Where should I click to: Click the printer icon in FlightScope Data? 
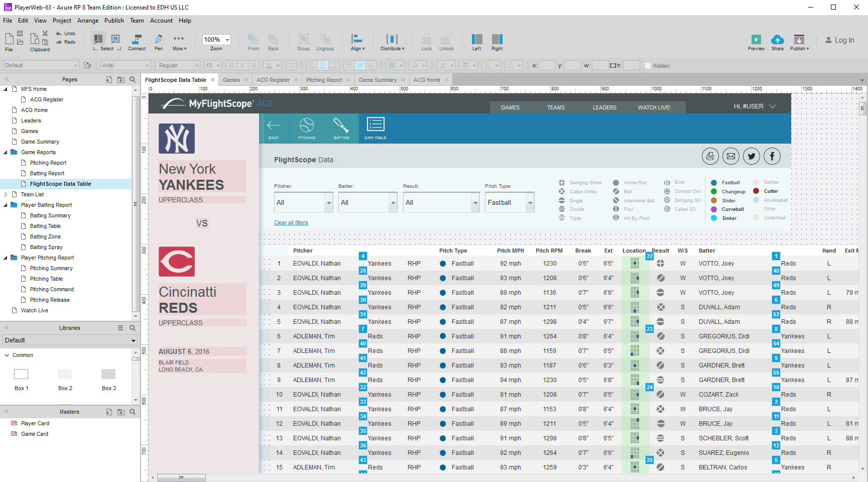pyautogui.click(x=710, y=157)
